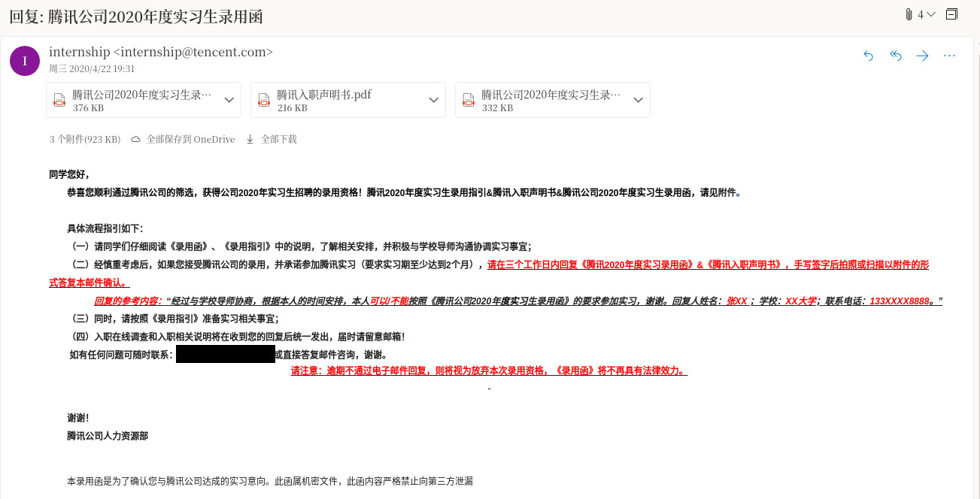
Task: Open the email in a separate window
Action: coord(952,14)
